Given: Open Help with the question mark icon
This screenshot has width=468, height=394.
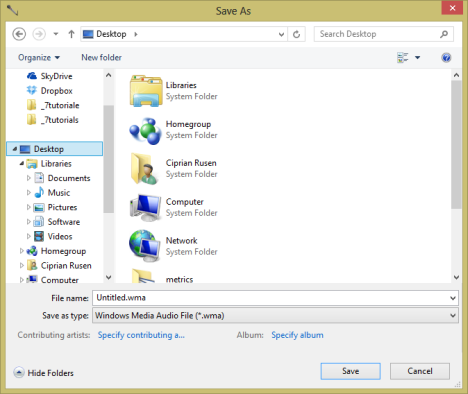Looking at the screenshot, I should [x=446, y=58].
